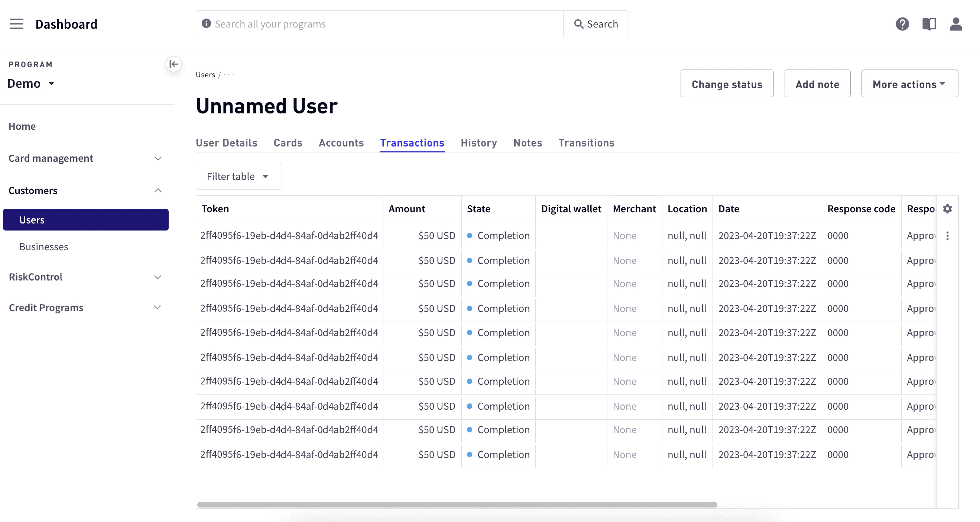Switch to the History tab
The width and height of the screenshot is (980, 522).
(x=478, y=143)
